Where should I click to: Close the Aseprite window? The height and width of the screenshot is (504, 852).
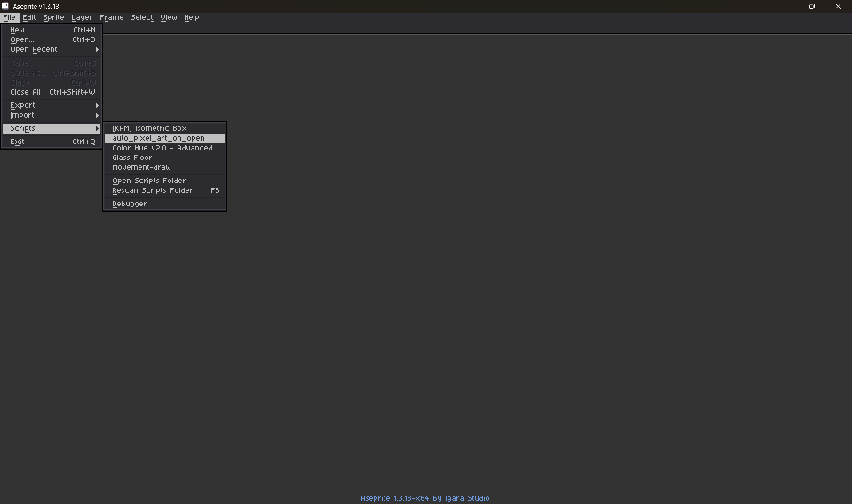pyautogui.click(x=838, y=6)
